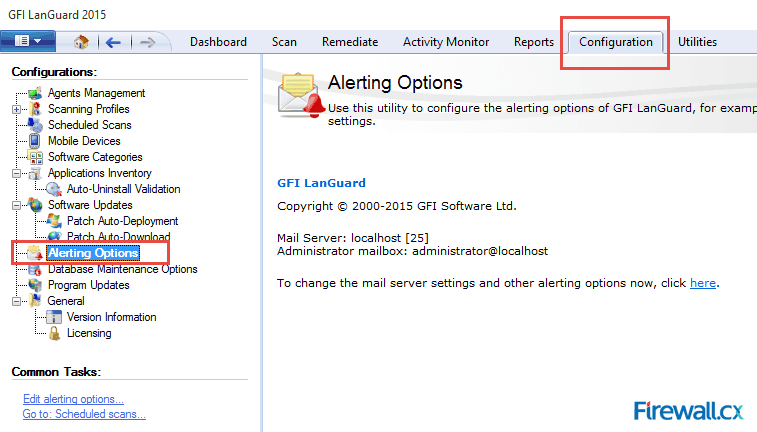The height and width of the screenshot is (432, 757).
Task: Switch to the Scan tab
Action: 284,42
